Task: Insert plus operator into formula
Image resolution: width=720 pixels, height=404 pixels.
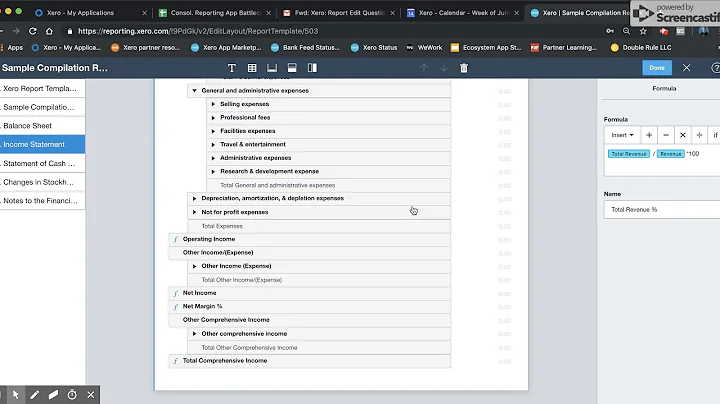Action: tap(649, 135)
